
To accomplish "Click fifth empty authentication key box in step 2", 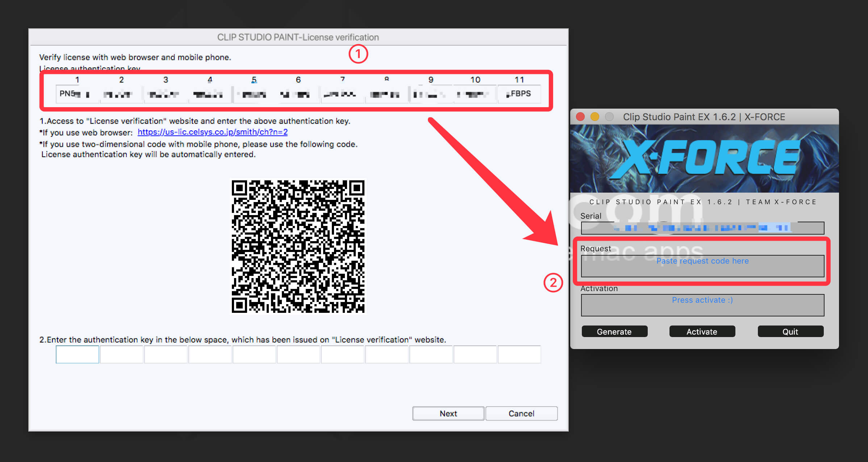I will pos(254,354).
